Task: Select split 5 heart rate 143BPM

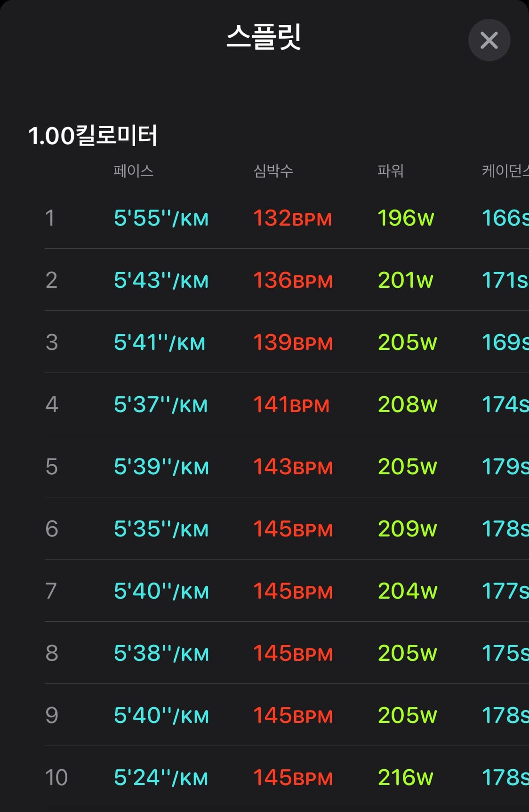Action: [x=293, y=467]
